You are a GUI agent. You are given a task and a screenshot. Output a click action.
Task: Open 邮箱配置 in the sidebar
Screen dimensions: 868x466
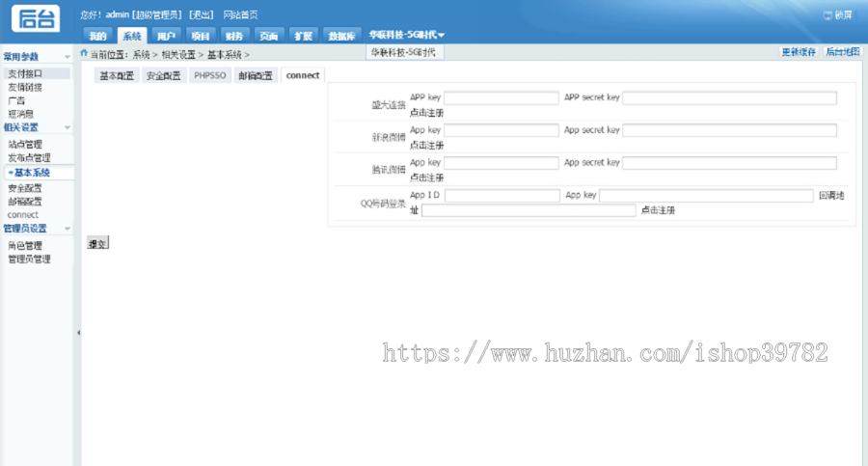25,201
